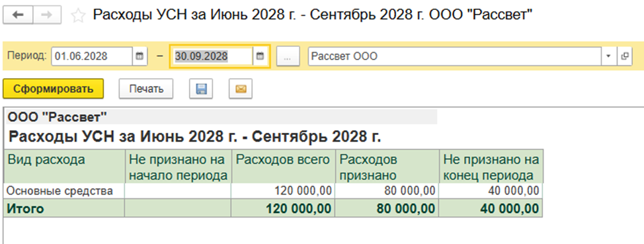Click the end date field 30.09.2028

point(212,56)
